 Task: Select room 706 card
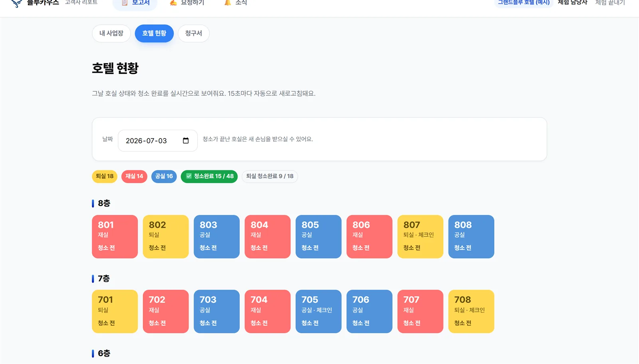(x=369, y=311)
